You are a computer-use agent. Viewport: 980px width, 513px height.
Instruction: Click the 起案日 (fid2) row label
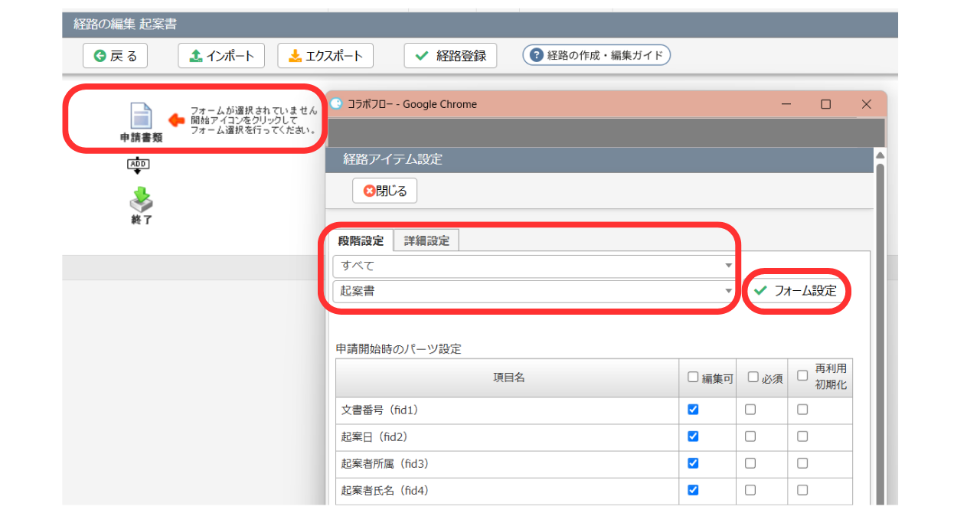(374, 437)
